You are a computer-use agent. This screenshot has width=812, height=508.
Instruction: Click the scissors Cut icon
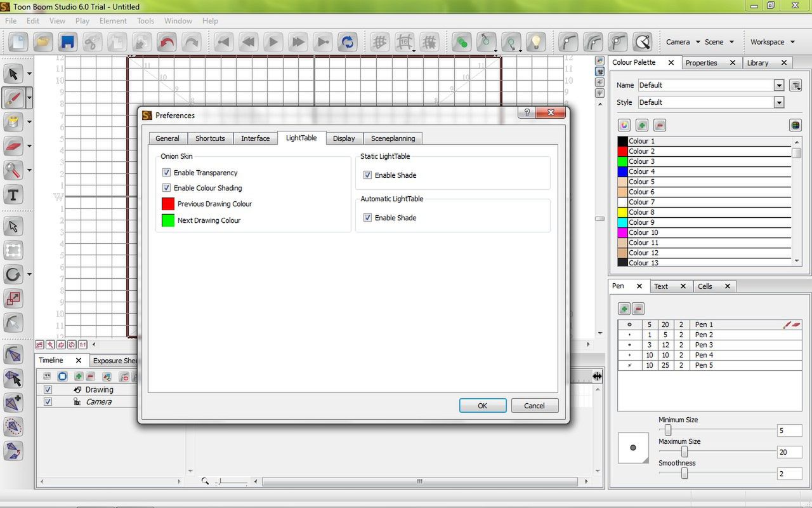pyautogui.click(x=93, y=42)
